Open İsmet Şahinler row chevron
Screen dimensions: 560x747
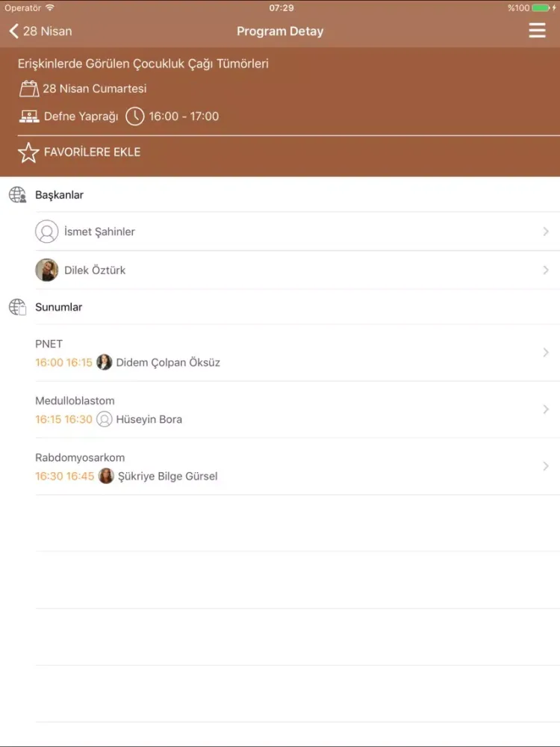point(546,232)
